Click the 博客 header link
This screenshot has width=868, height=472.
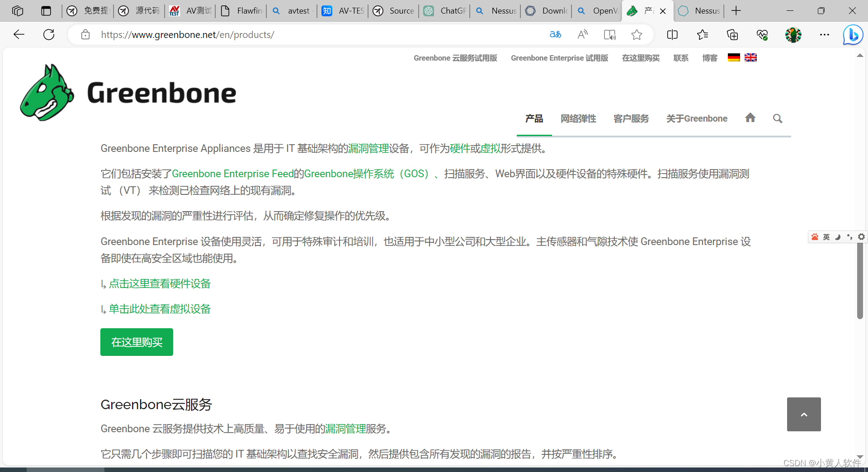tap(710, 58)
